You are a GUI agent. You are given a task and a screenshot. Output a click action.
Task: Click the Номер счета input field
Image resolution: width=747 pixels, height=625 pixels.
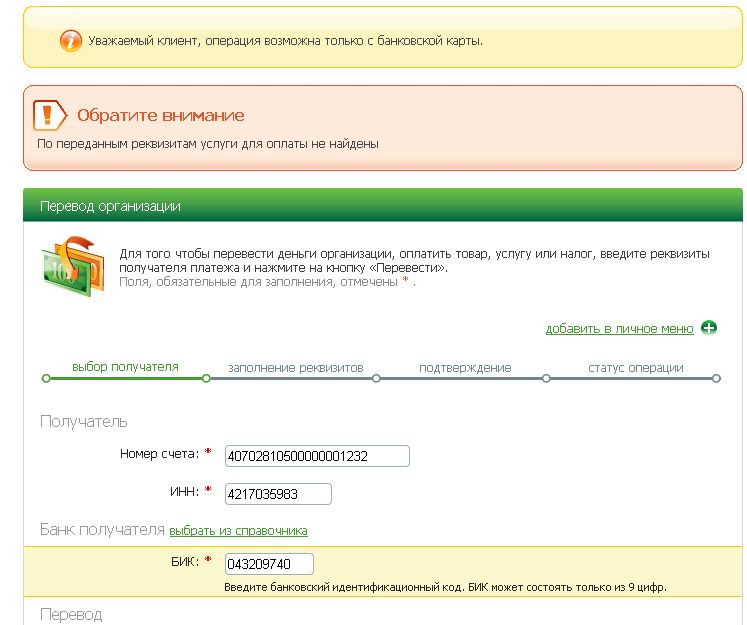[x=317, y=456]
